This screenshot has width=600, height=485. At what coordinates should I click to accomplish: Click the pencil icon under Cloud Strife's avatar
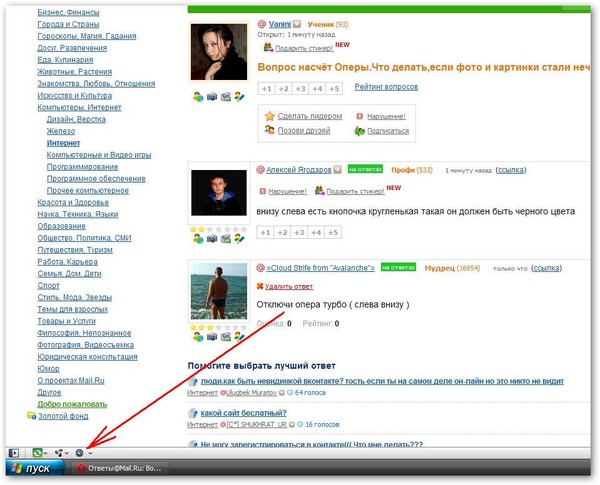coord(240,337)
